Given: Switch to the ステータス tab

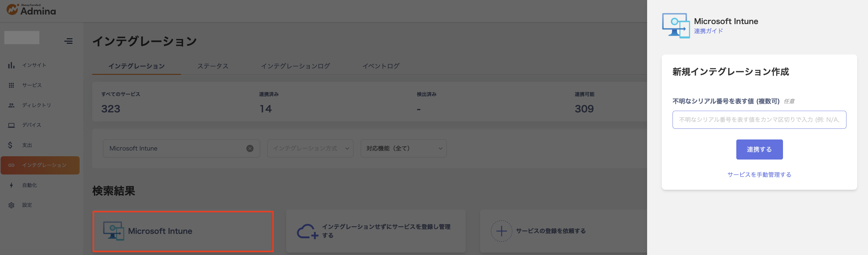Looking at the screenshot, I should (213, 66).
